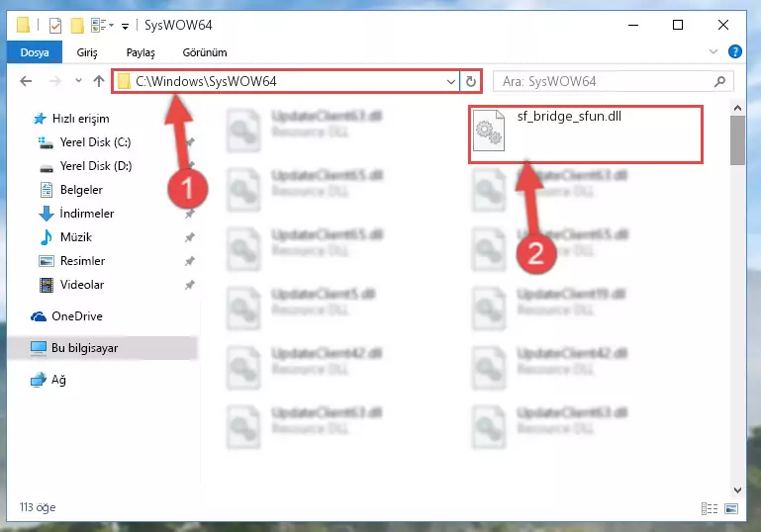Click the pin icon next to İndirmeler
This screenshot has height=532, width=761.
(190, 214)
